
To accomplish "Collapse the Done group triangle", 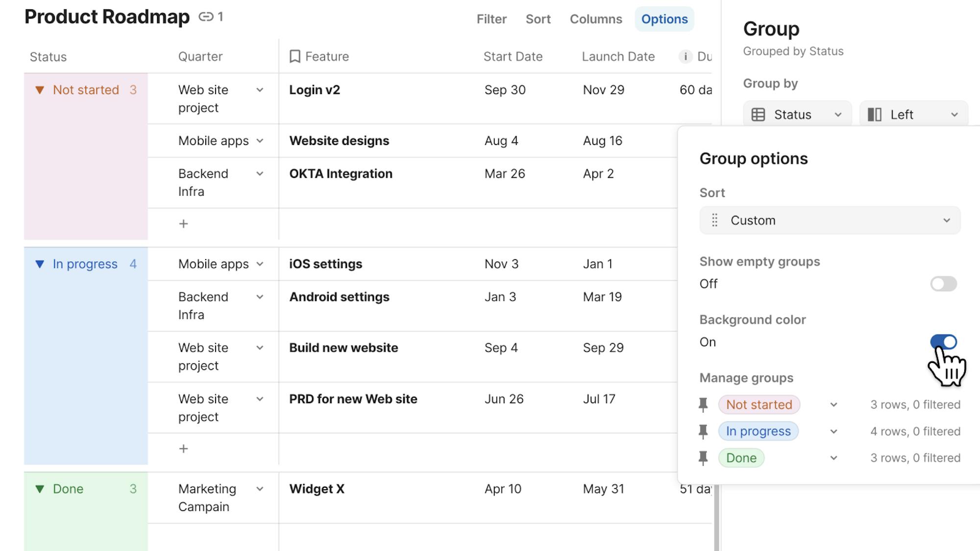I will pyautogui.click(x=40, y=489).
